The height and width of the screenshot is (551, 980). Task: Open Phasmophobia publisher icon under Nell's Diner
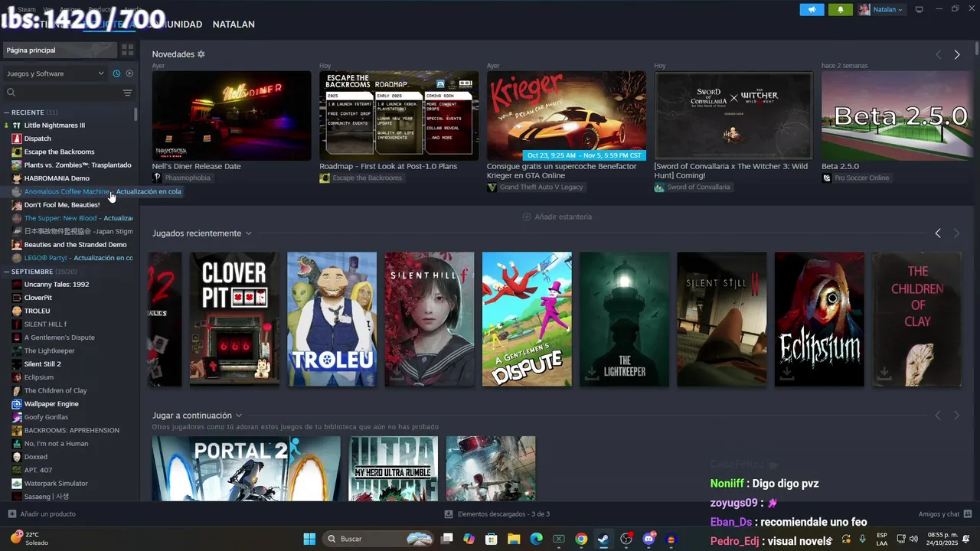[157, 178]
